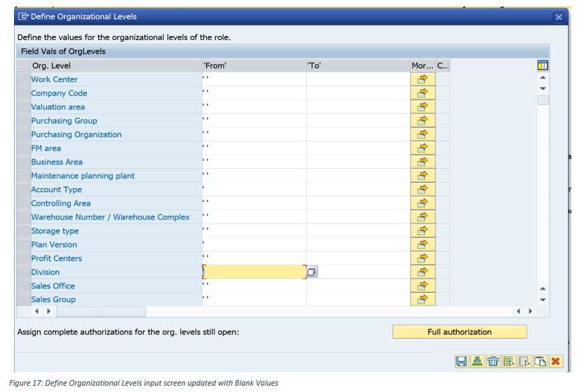
Task: Click the Full authorization button
Action: coord(460,332)
